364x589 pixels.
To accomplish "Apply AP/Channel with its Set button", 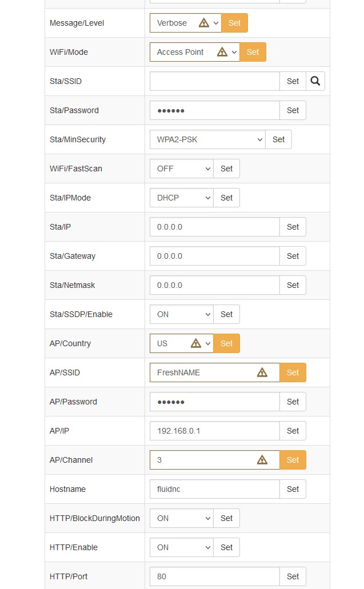I will coord(293,460).
